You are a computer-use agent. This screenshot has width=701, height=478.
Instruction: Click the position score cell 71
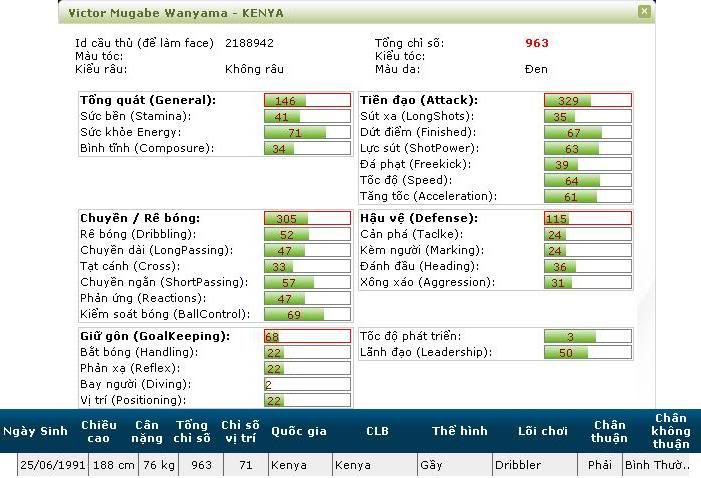pos(245,465)
